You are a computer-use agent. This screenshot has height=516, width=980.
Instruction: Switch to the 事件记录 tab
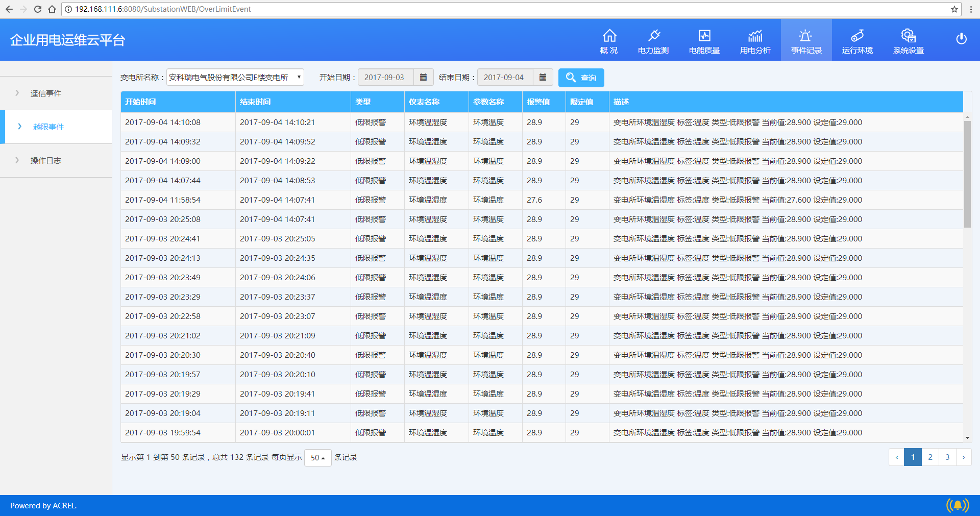point(806,40)
